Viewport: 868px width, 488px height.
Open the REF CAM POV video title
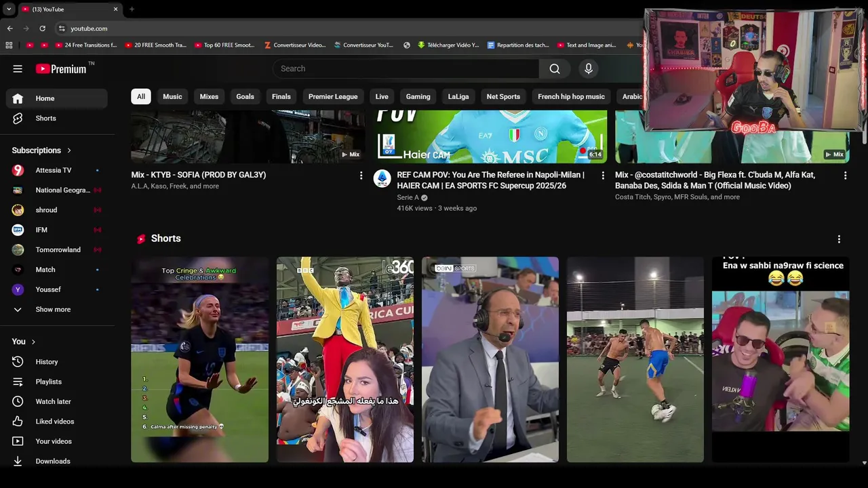point(490,180)
